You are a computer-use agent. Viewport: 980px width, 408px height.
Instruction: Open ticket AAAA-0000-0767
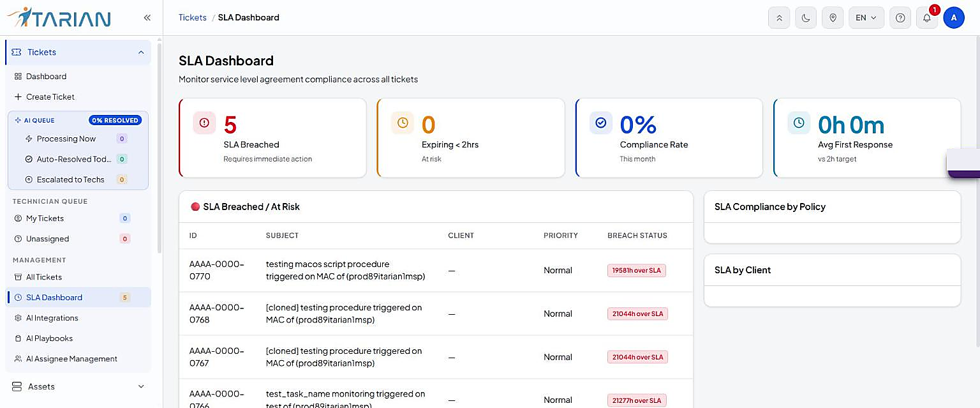tap(217, 357)
